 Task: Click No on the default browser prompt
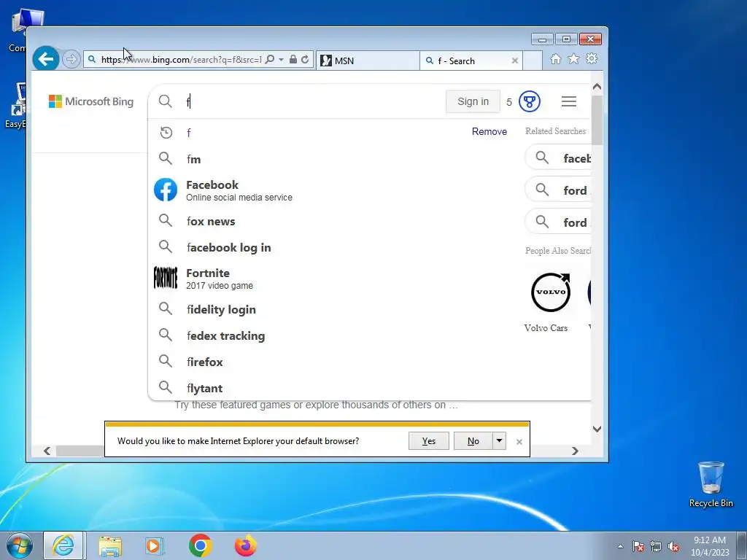point(473,441)
